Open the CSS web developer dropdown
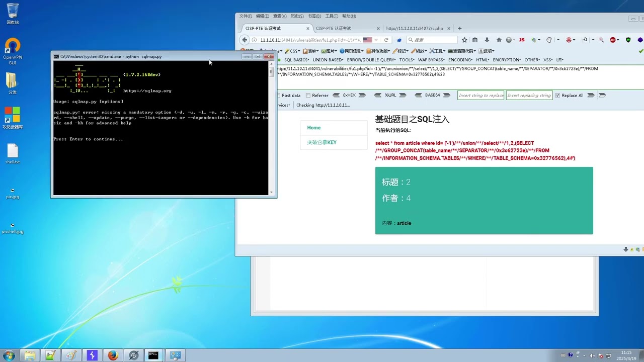 coord(292,51)
